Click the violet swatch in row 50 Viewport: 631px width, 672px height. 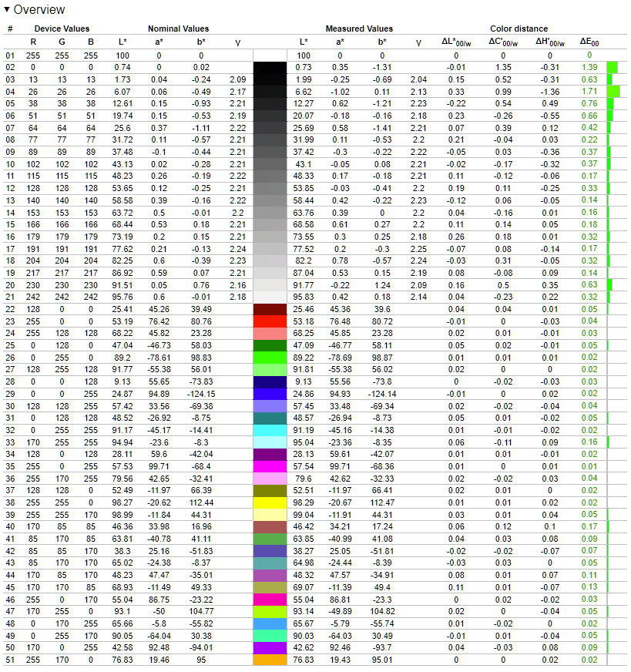(x=270, y=648)
